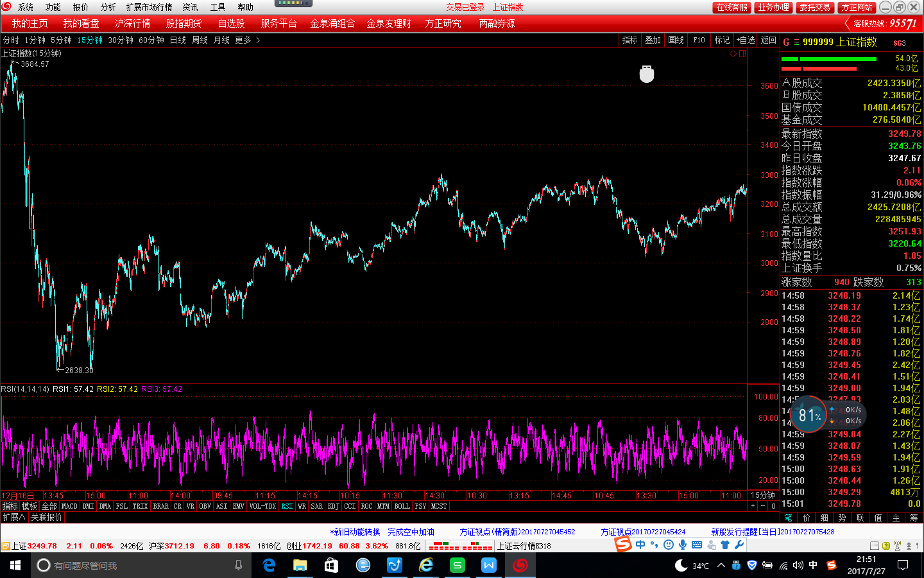Expand the 更多 periods dropdown
The height and width of the screenshot is (578, 924).
point(247,40)
